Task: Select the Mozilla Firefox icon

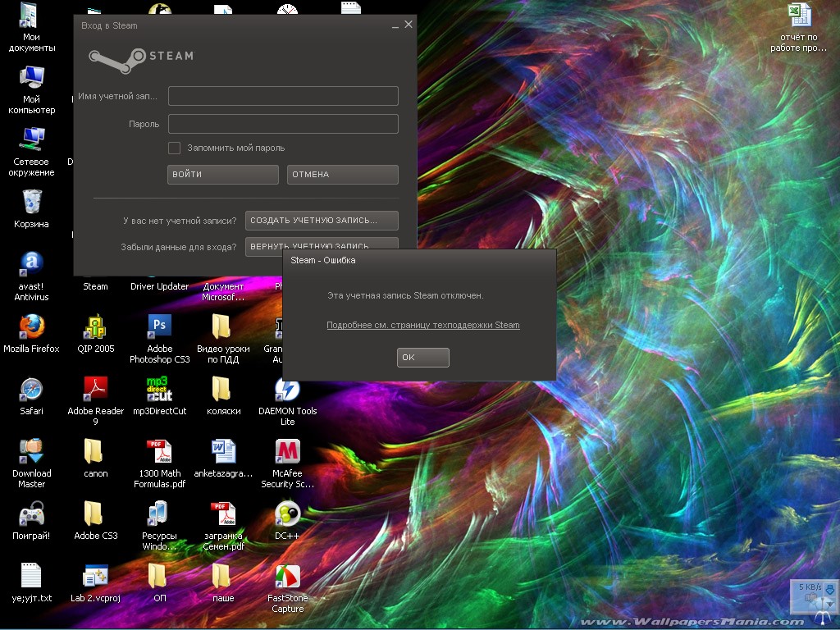Action: (x=31, y=333)
